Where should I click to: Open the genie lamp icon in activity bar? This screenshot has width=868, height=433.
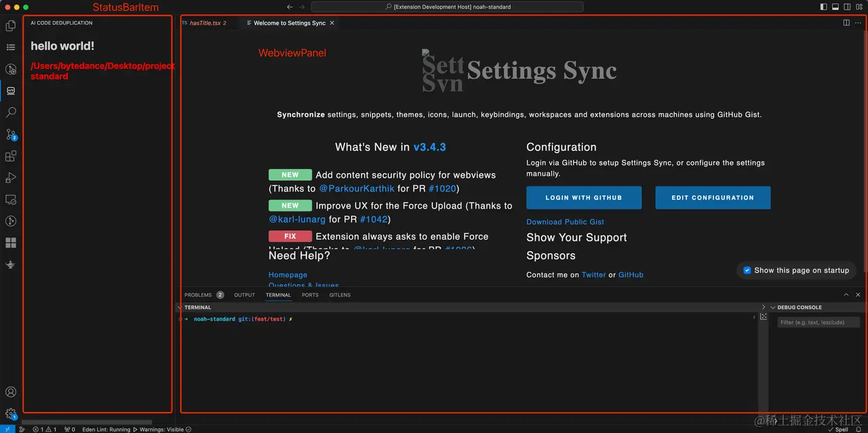[x=10, y=265]
